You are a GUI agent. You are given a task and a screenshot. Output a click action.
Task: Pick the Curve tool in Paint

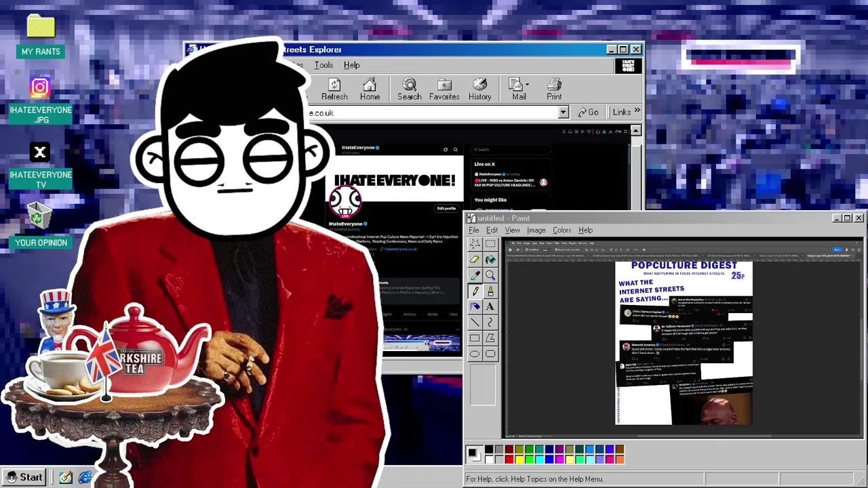pyautogui.click(x=490, y=322)
